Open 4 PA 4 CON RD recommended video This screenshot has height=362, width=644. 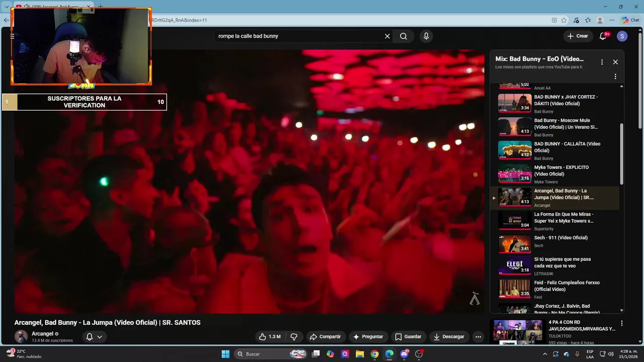555,332
